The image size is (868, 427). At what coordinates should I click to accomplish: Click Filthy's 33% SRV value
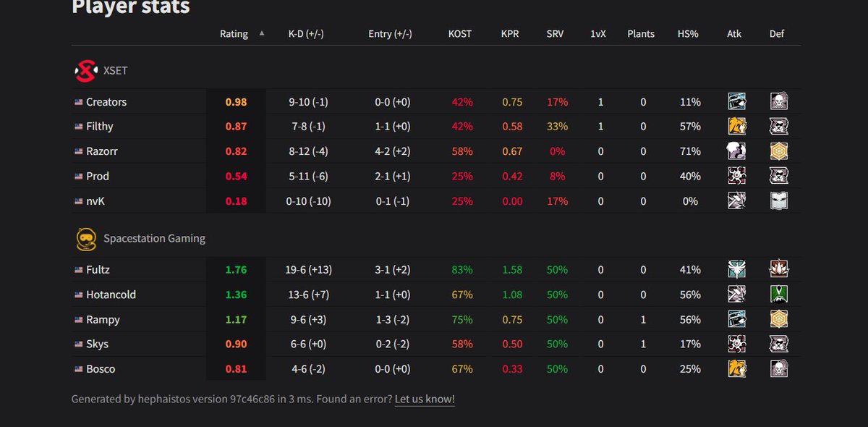557,127
